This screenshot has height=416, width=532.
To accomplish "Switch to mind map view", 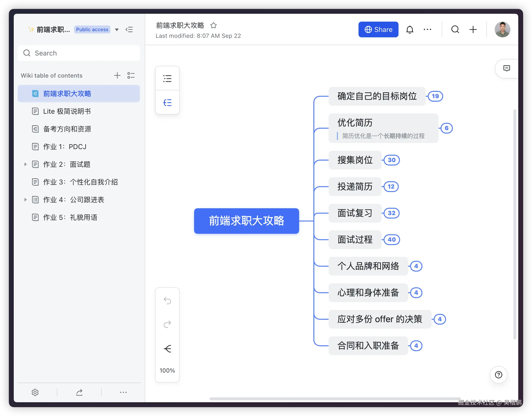I will click(x=167, y=102).
